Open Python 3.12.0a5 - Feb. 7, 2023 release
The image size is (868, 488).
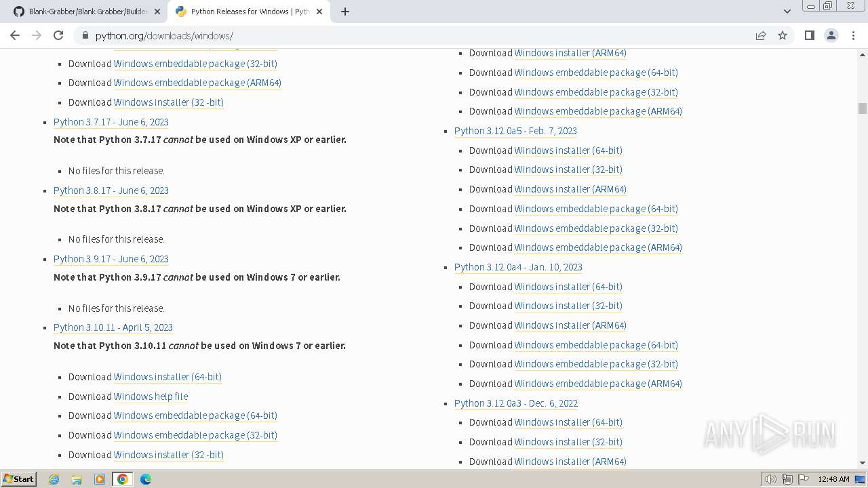(x=515, y=131)
